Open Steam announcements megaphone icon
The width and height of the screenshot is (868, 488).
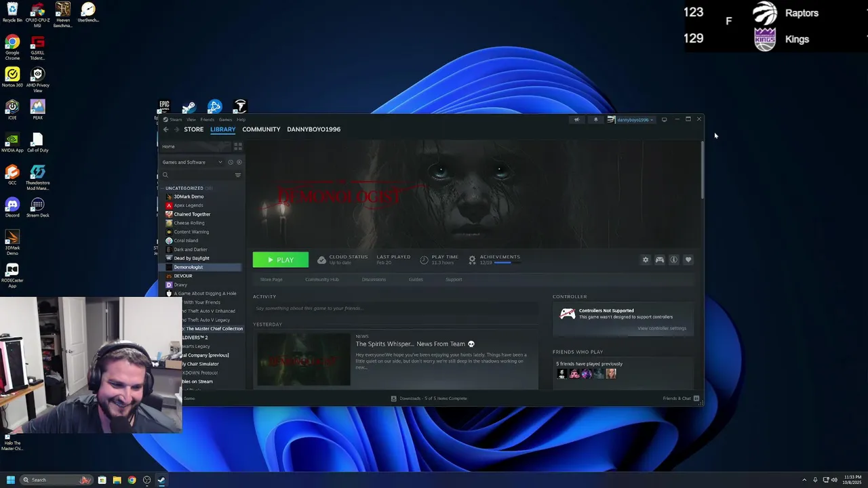click(x=576, y=119)
